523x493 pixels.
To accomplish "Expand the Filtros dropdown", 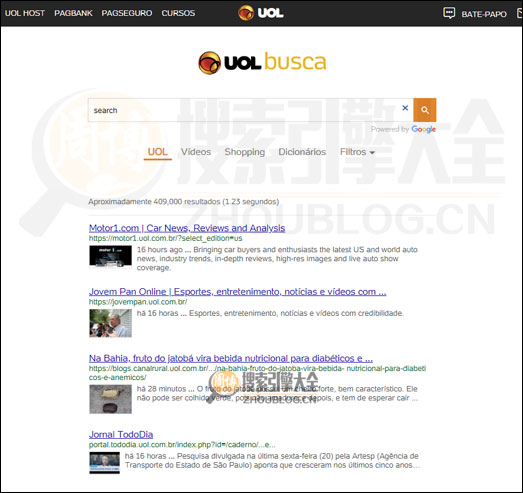I will point(357,152).
